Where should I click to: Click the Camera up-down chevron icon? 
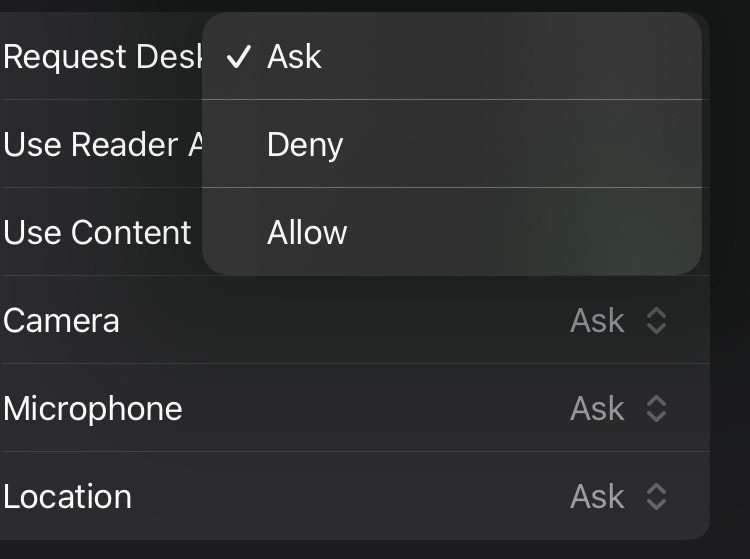click(x=656, y=321)
